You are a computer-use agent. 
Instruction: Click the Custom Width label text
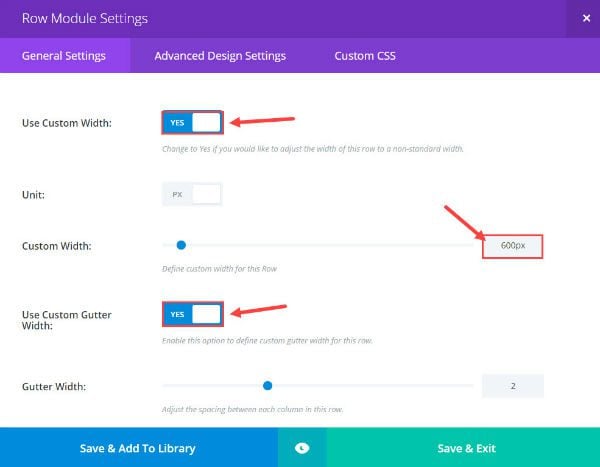point(57,246)
